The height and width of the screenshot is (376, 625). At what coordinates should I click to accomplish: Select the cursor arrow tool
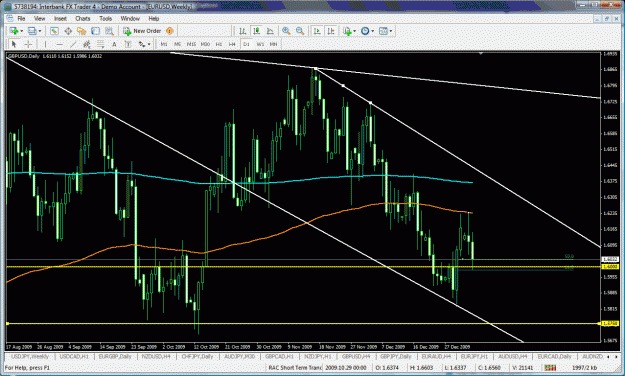point(14,44)
